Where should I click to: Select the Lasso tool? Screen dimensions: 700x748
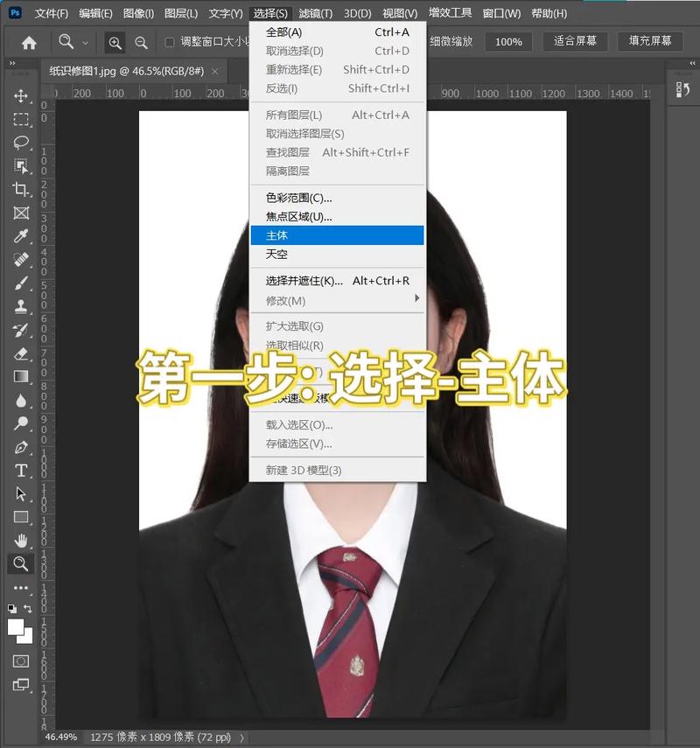19,143
